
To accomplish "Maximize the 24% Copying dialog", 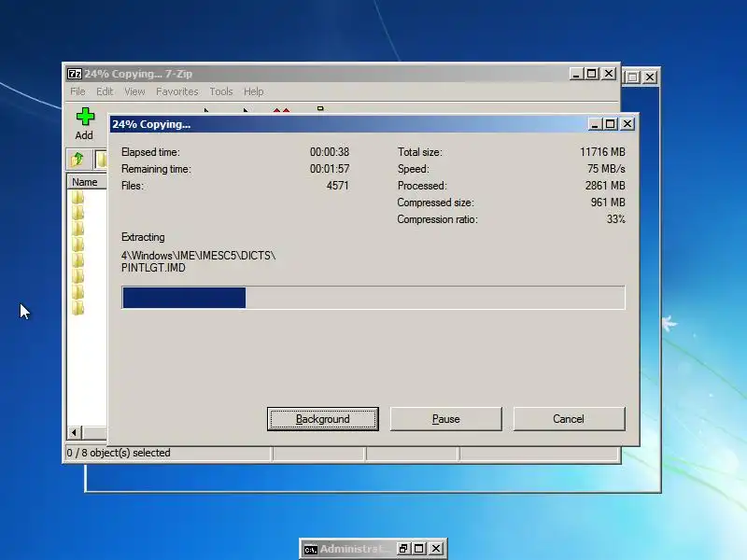I will click(x=611, y=124).
